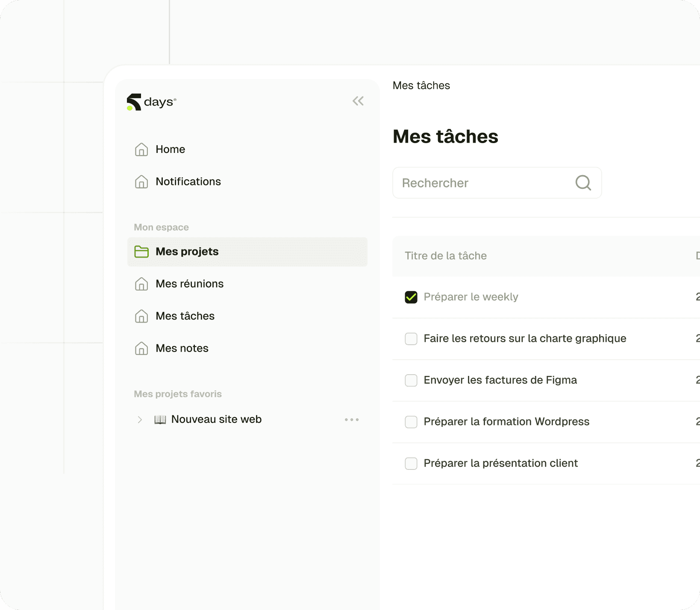Select the Home icon in the sidebar
Screen dimensions: 700x610
pyautogui.click(x=141, y=149)
